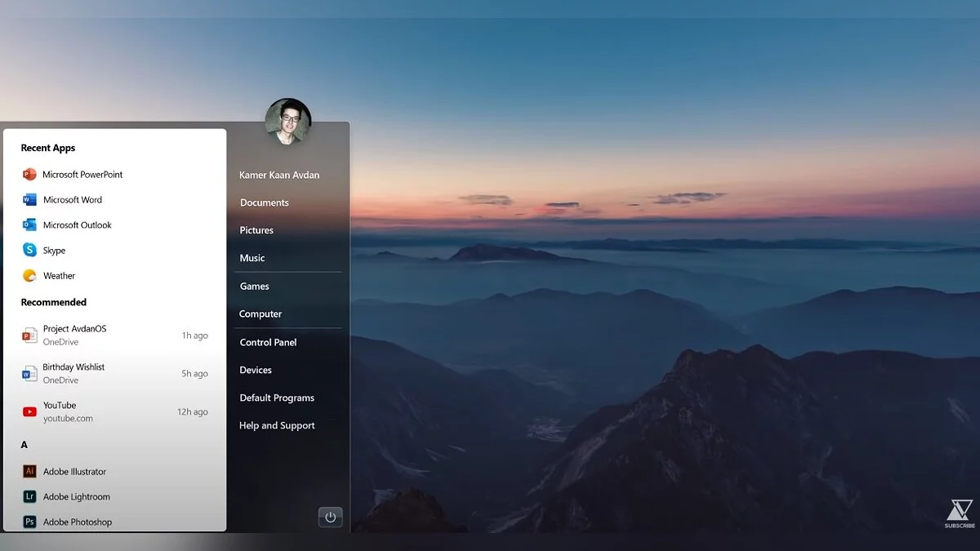Click the power button icon
Image resolution: width=980 pixels, height=551 pixels.
point(330,517)
